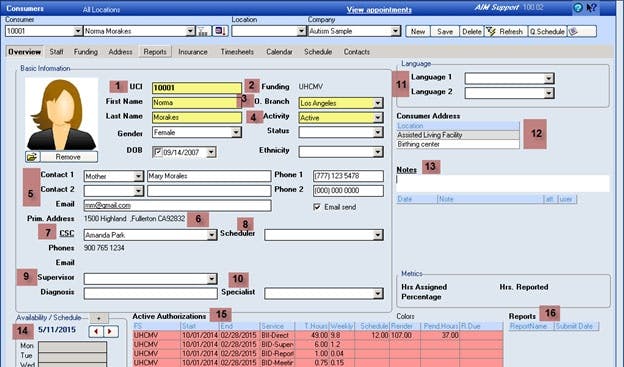Open the Consumer ID dropdown
Image resolution: width=624 pixels, height=367 pixels.
pos(78,31)
